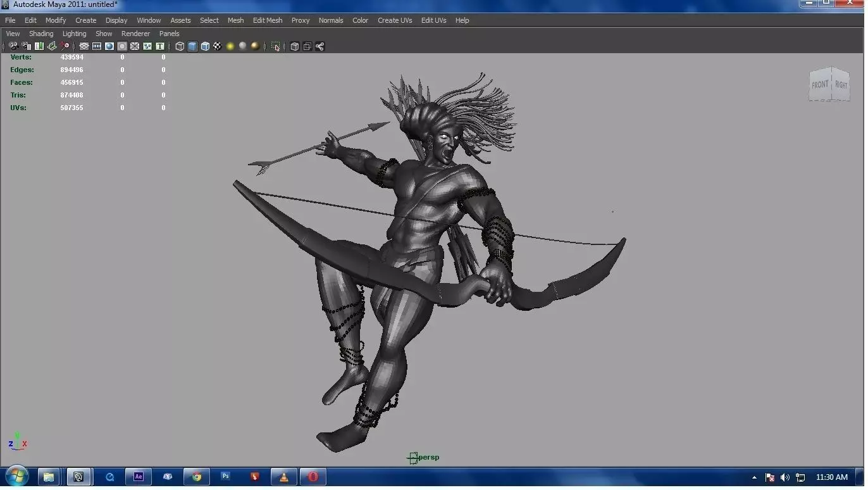Toggle the Field Chart overlay
Image resolution: width=868 pixels, height=490 pixels.
135,46
